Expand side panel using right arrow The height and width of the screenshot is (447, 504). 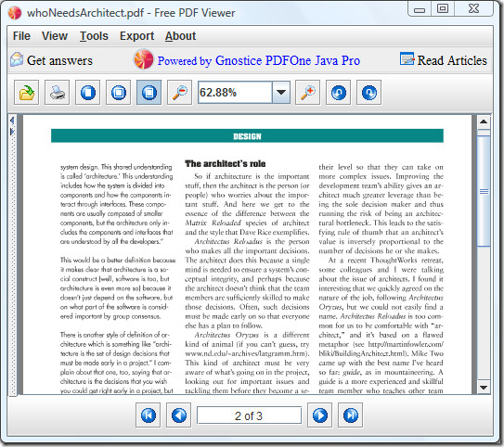tap(12, 132)
